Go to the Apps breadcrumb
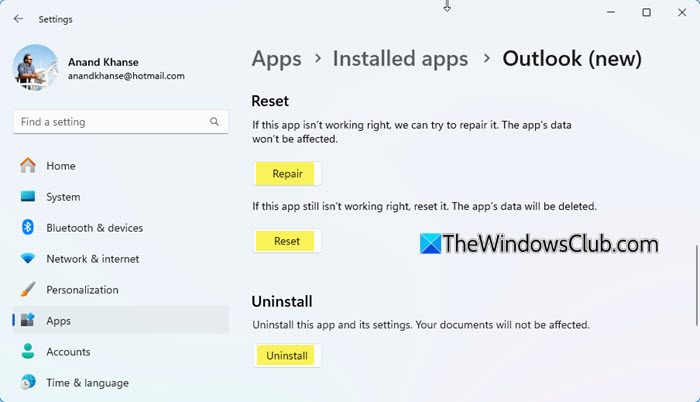The width and height of the screenshot is (700, 402). coord(277,59)
